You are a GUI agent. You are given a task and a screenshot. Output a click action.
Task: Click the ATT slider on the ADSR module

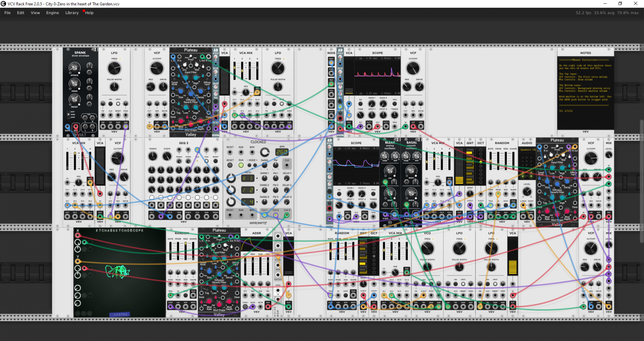(245, 266)
